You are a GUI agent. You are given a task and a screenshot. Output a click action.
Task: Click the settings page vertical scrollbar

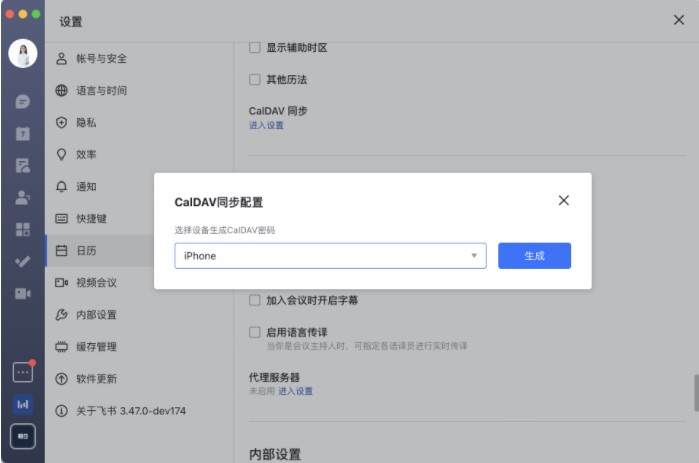pyautogui.click(x=695, y=392)
